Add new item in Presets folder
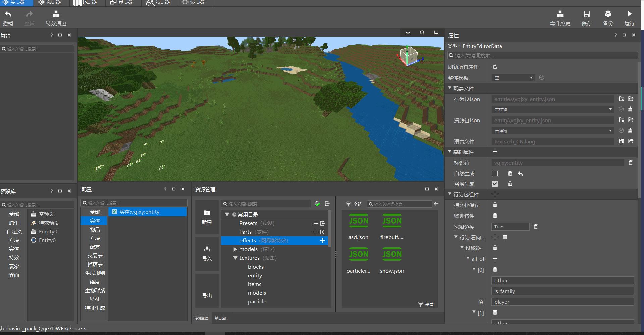This screenshot has width=644, height=335. pos(316,223)
